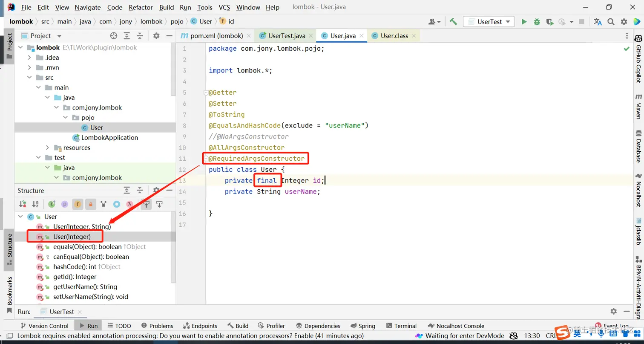Screen dimensions: 644x344
Task: Open the Terminal tool window
Action: click(401, 326)
